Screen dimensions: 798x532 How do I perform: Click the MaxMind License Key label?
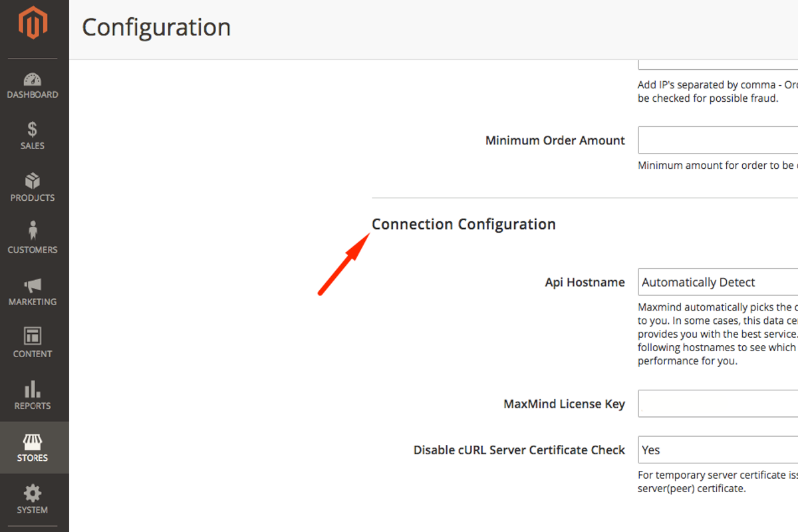[x=565, y=404]
